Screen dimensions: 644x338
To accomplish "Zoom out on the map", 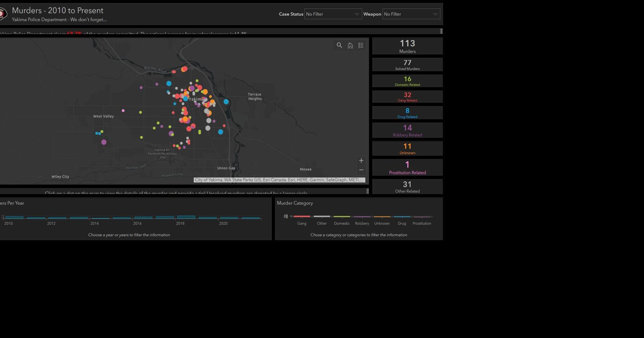I will [x=361, y=170].
